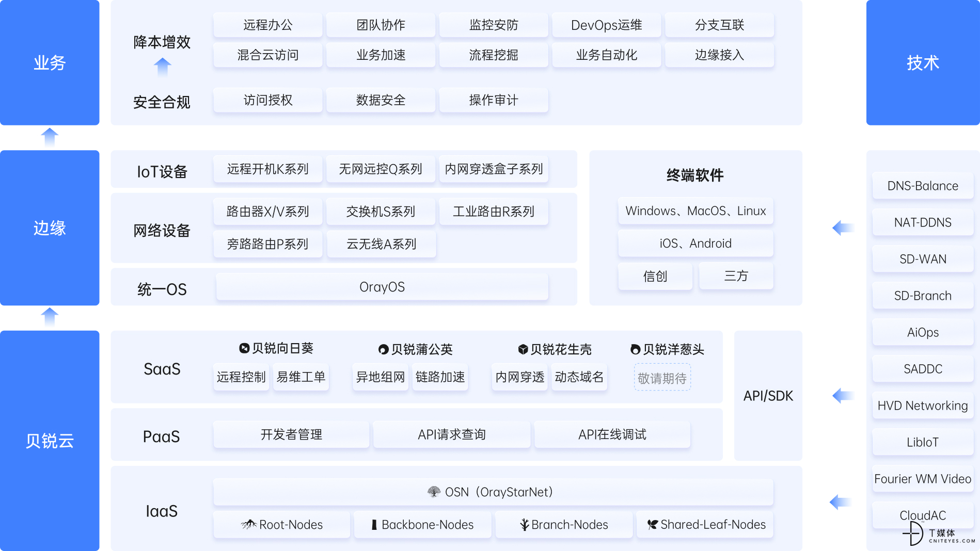Viewport: 980px width, 551px height.
Task: Click the 旁路路由P系列 box
Action: click(x=268, y=244)
